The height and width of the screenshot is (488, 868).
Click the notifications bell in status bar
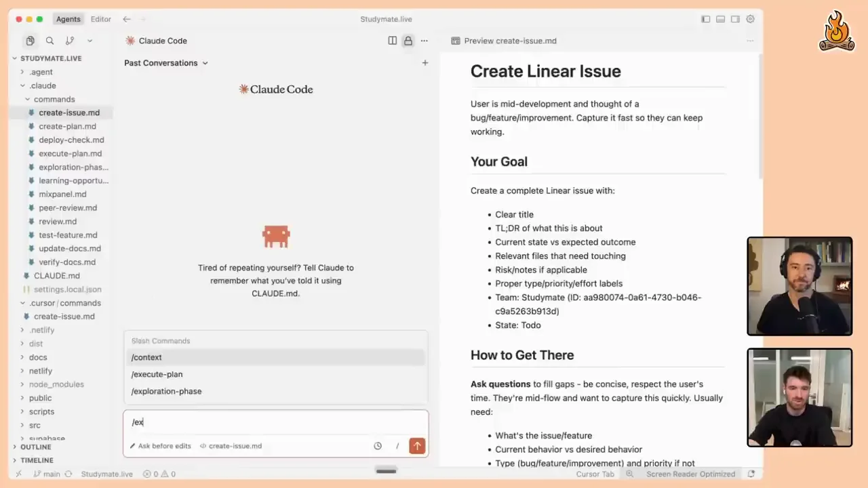(x=751, y=474)
